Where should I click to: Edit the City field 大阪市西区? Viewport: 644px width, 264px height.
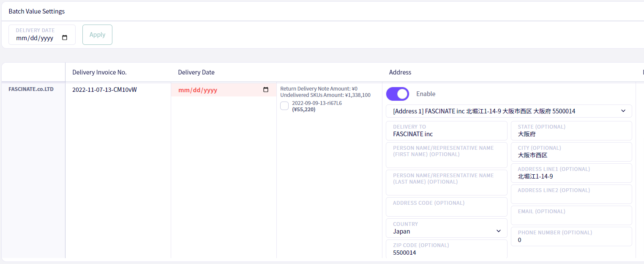coord(571,152)
